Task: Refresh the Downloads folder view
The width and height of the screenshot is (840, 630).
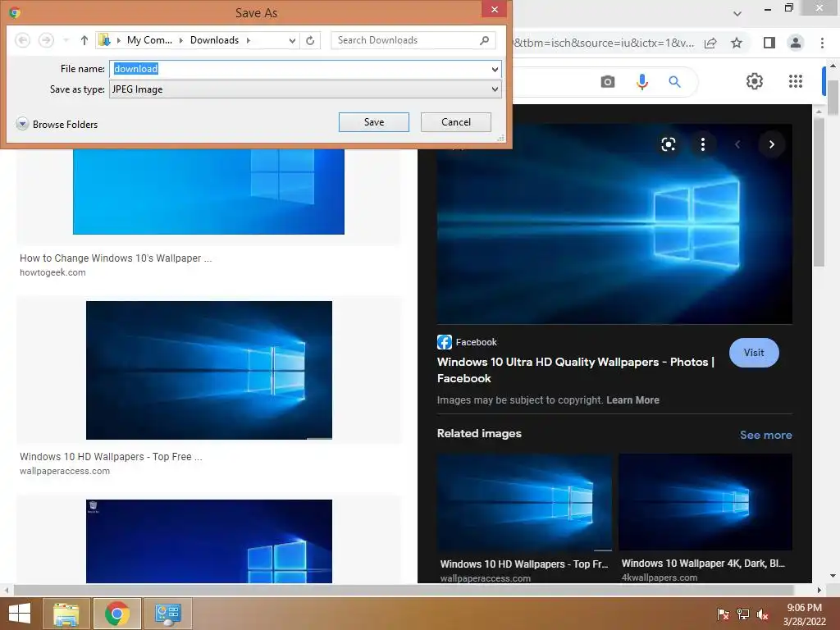Action: pos(310,40)
